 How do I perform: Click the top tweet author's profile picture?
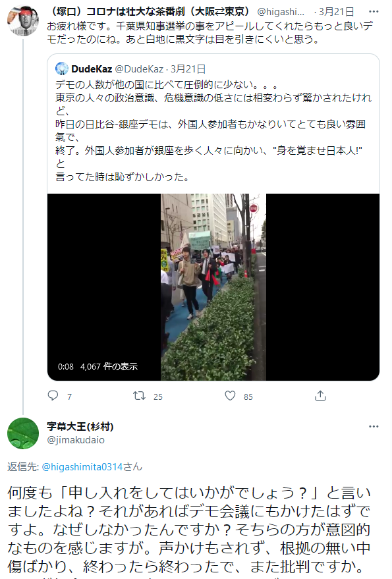pos(23,20)
